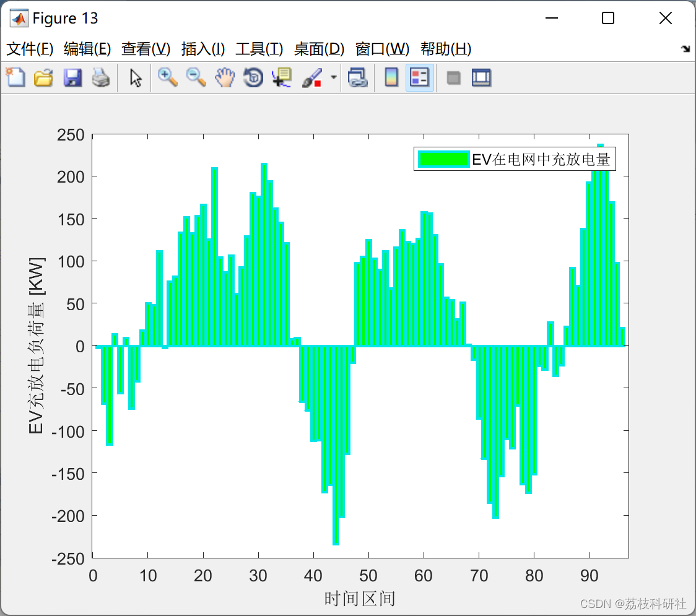Select the Zoom Out magnifier tool

pos(196,77)
